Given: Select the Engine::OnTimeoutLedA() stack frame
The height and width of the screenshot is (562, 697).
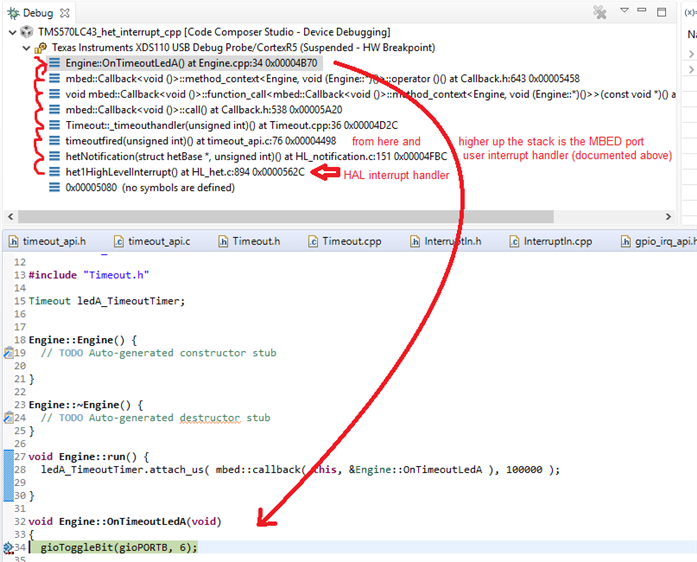Looking at the screenshot, I should click(190, 63).
